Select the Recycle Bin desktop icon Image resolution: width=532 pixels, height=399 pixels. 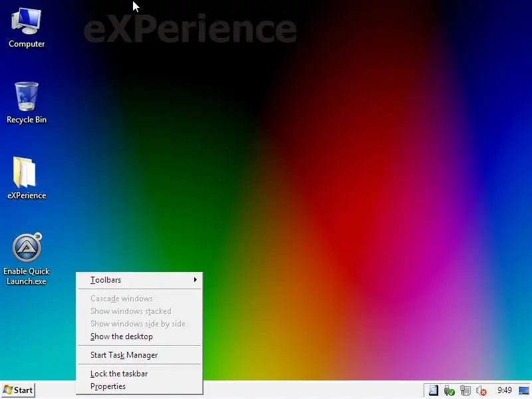[x=27, y=103]
